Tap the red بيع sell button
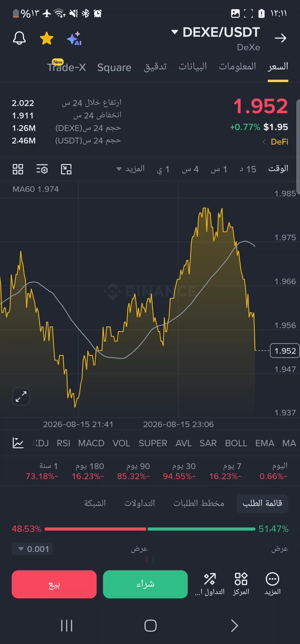Image resolution: width=300 pixels, height=644 pixels. click(x=54, y=584)
